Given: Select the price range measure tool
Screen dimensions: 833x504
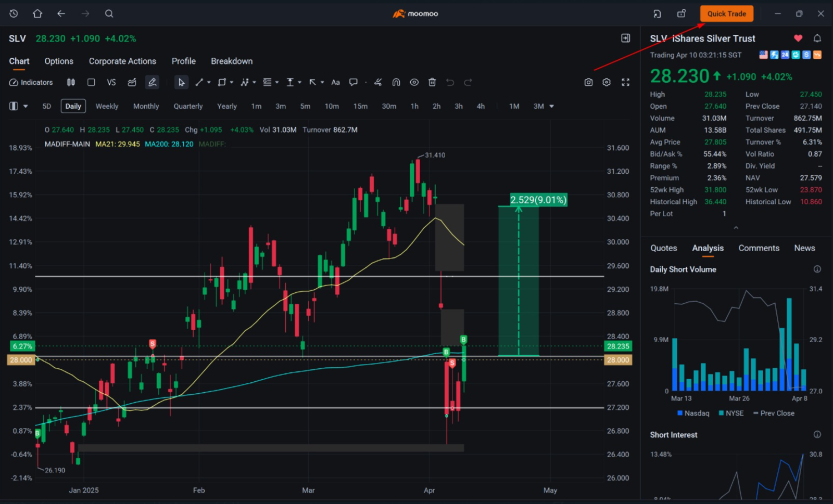Looking at the screenshot, I should pyautogui.click(x=290, y=82).
